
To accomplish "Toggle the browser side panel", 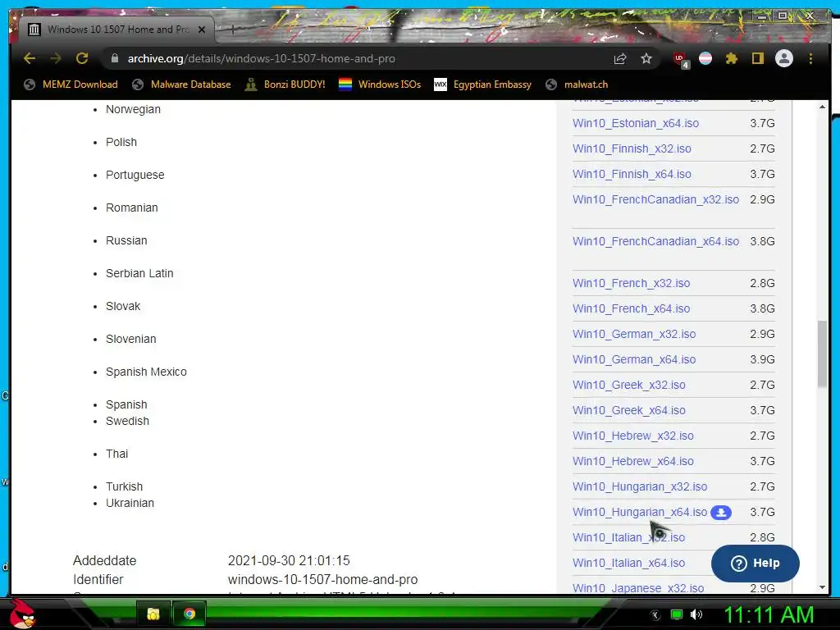I will 757,58.
